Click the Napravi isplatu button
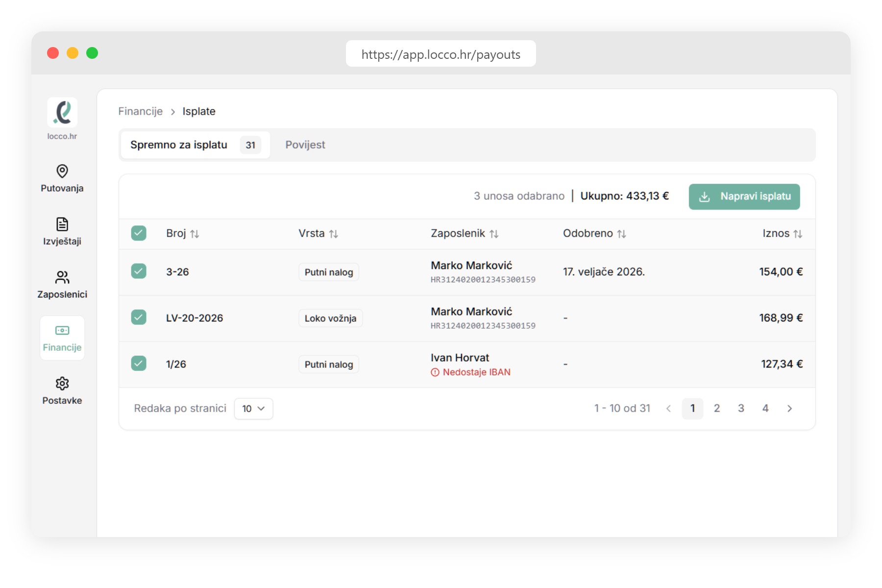The width and height of the screenshot is (882, 588). tap(744, 196)
